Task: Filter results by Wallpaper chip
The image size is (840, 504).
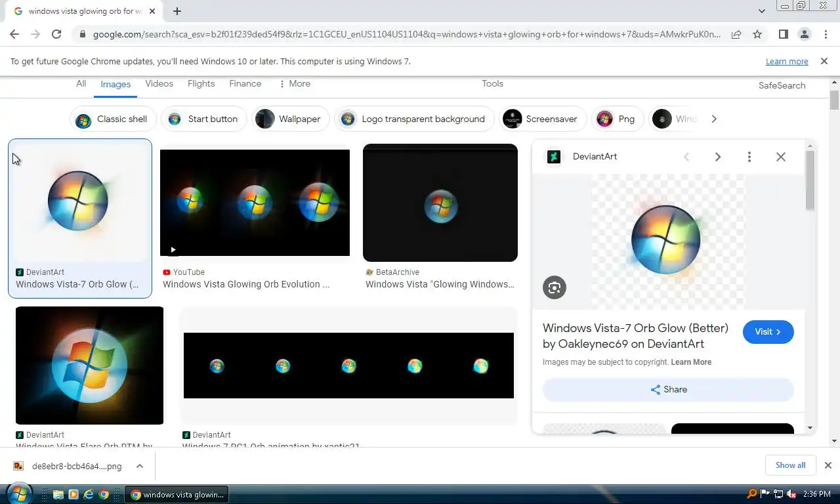Action: (x=289, y=119)
